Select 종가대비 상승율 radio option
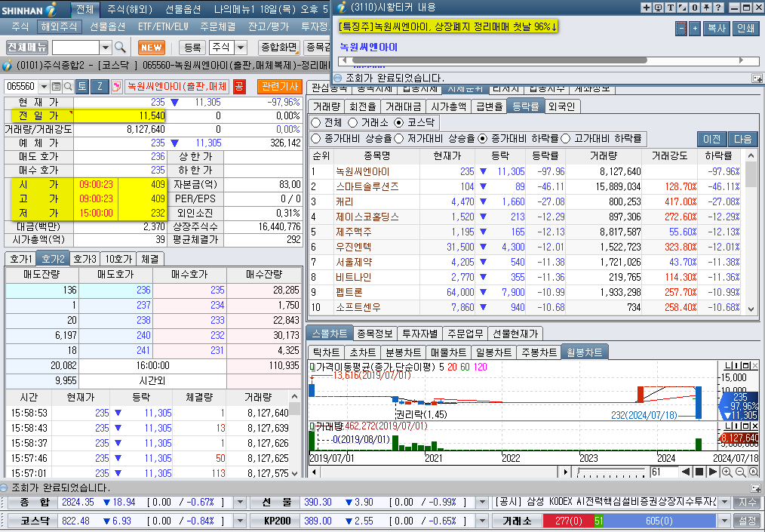This screenshot has width=765, height=532. click(x=315, y=139)
